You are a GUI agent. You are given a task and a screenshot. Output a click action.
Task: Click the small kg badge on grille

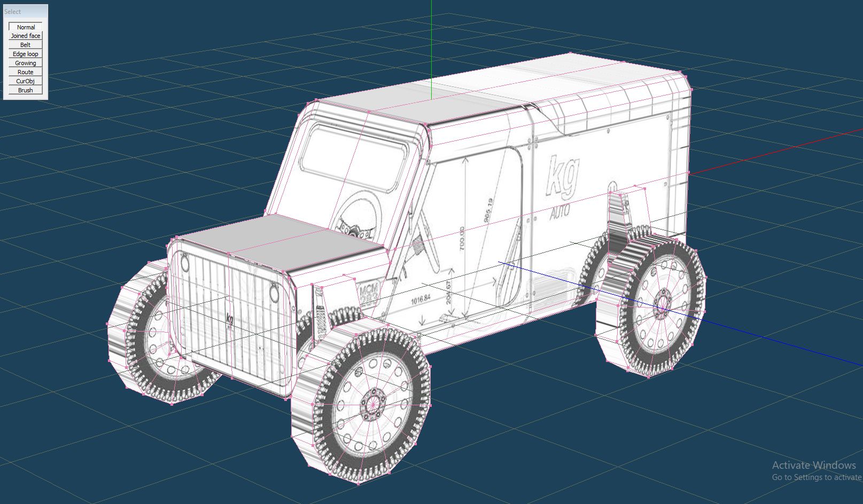coord(230,319)
